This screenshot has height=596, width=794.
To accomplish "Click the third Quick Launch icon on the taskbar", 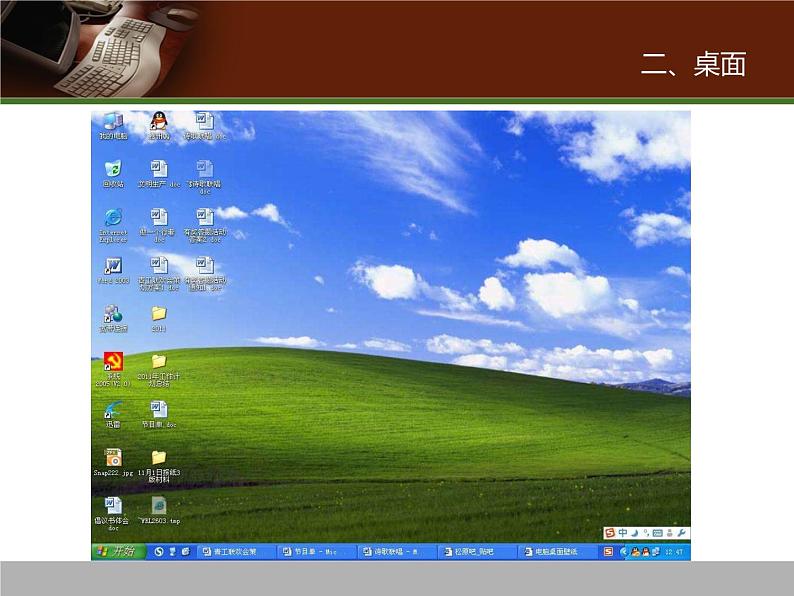I will [x=185, y=551].
